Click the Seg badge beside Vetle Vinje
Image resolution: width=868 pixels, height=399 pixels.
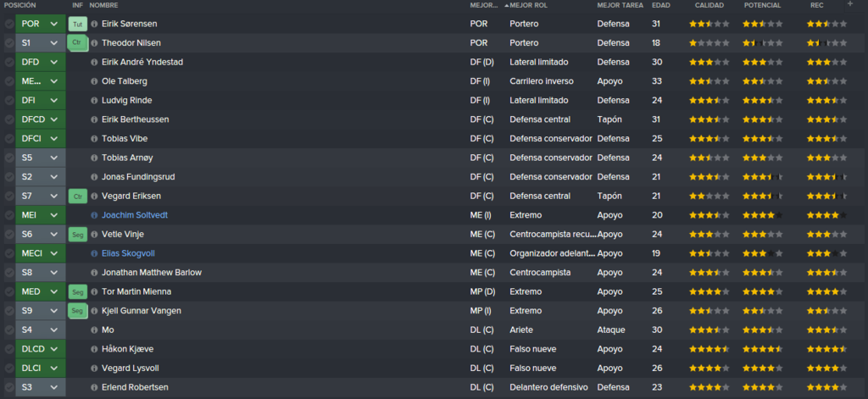77,235
